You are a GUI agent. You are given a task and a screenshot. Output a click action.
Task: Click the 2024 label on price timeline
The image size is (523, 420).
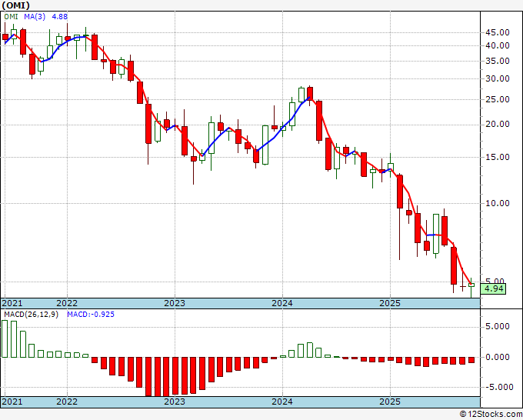pos(282,303)
